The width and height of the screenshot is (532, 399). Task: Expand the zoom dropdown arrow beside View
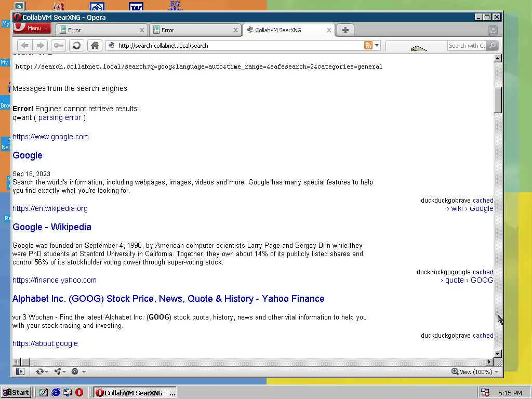point(497,372)
